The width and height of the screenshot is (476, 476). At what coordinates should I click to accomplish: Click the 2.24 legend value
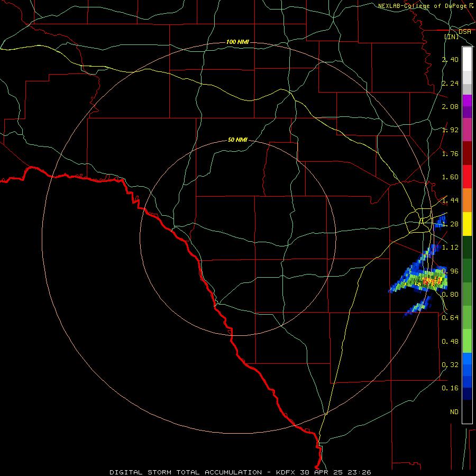(x=450, y=83)
